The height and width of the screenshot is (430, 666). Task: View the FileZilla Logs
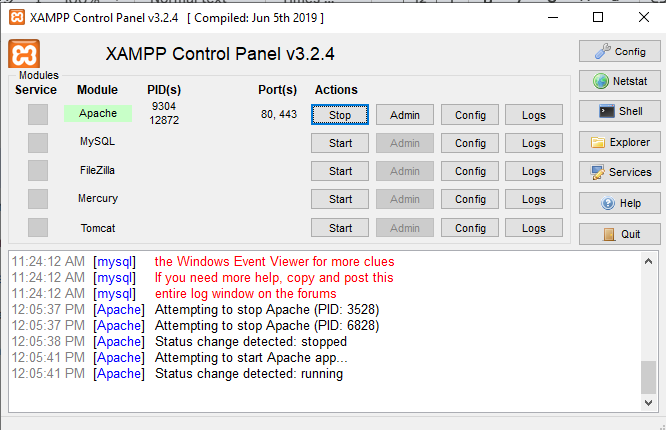tap(534, 171)
